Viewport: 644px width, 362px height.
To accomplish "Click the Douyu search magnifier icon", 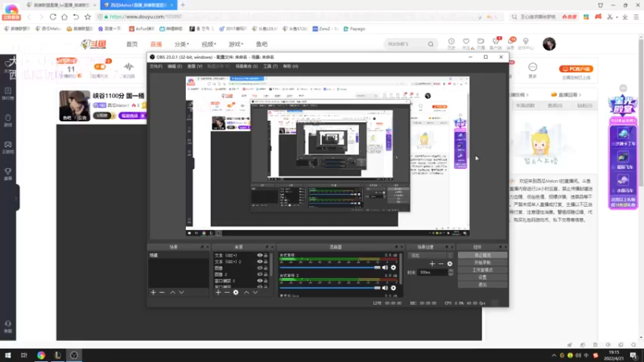I will click(x=431, y=44).
